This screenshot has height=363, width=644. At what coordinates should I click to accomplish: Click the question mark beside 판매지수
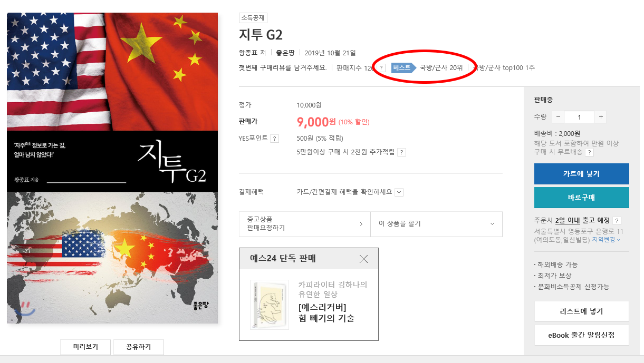click(x=381, y=68)
